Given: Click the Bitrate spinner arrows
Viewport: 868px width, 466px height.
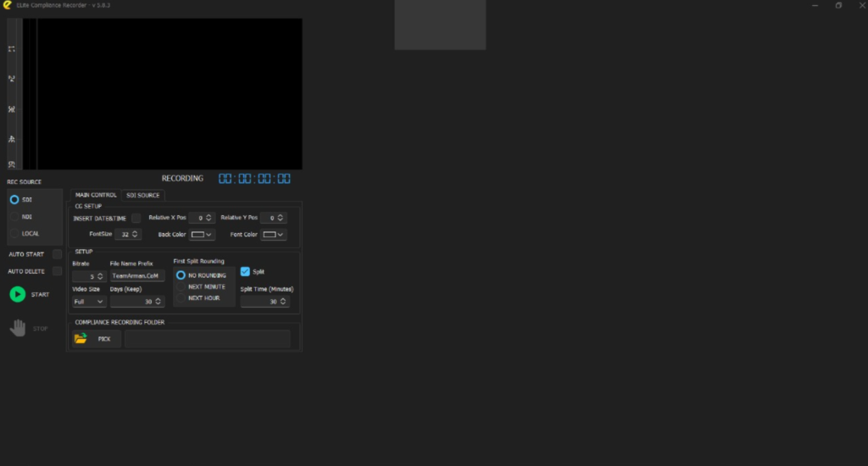Looking at the screenshot, I should click(x=101, y=276).
